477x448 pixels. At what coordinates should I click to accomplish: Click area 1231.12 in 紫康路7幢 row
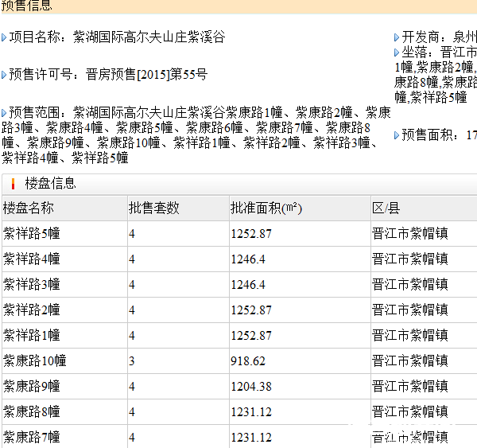click(x=251, y=438)
